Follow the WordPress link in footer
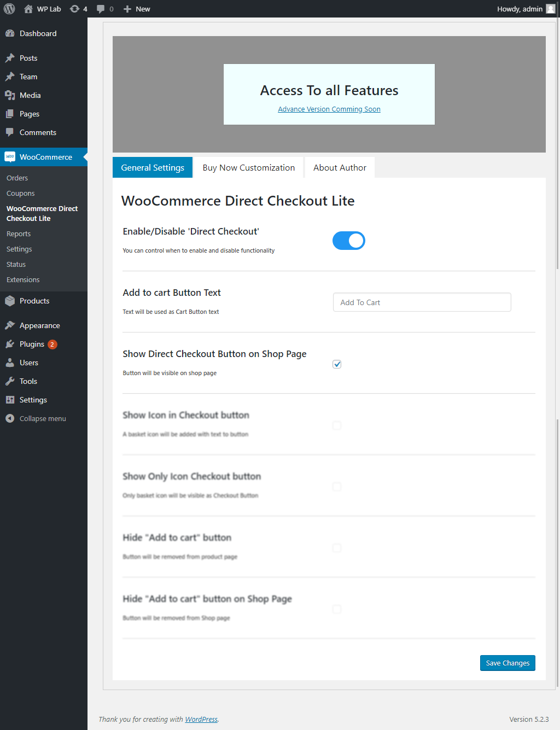Viewport: 560px width, 730px height. (201, 719)
